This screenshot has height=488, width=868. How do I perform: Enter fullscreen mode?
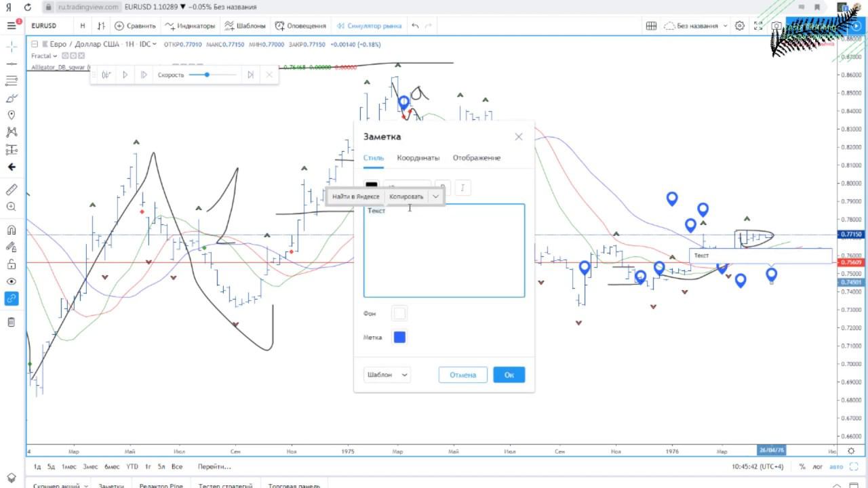(x=758, y=26)
